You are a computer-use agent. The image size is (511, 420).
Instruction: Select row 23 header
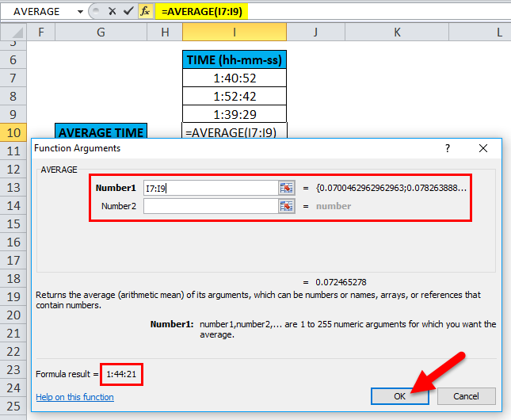click(x=13, y=369)
